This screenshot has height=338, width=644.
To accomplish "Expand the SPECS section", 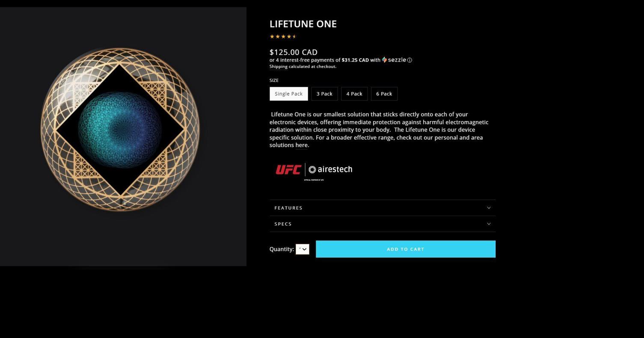I will [382, 224].
